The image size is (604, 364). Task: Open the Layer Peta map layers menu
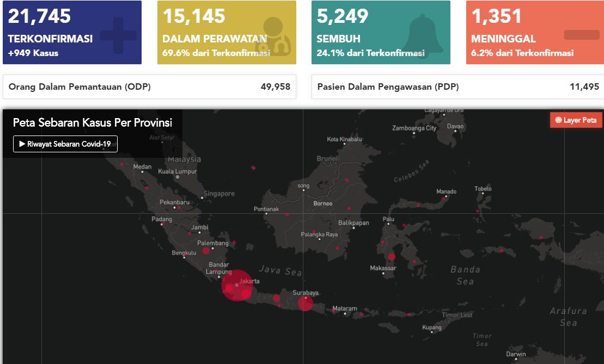click(x=576, y=120)
